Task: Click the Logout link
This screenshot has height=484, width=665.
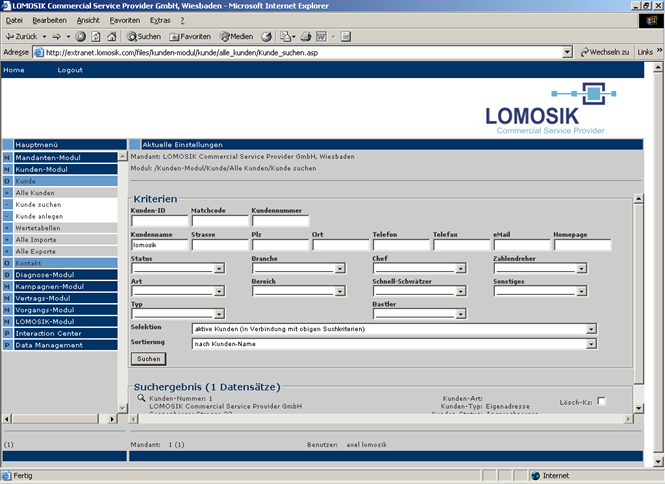Action: (70, 70)
